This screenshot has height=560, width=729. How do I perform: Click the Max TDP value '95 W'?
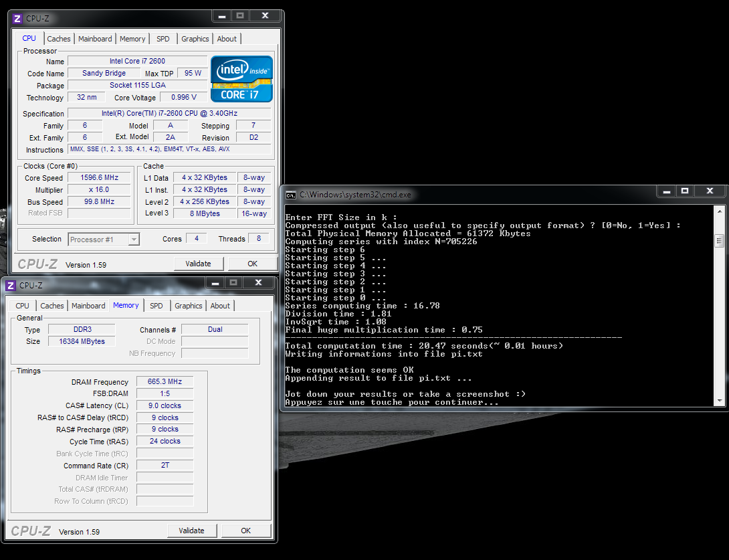pyautogui.click(x=193, y=73)
